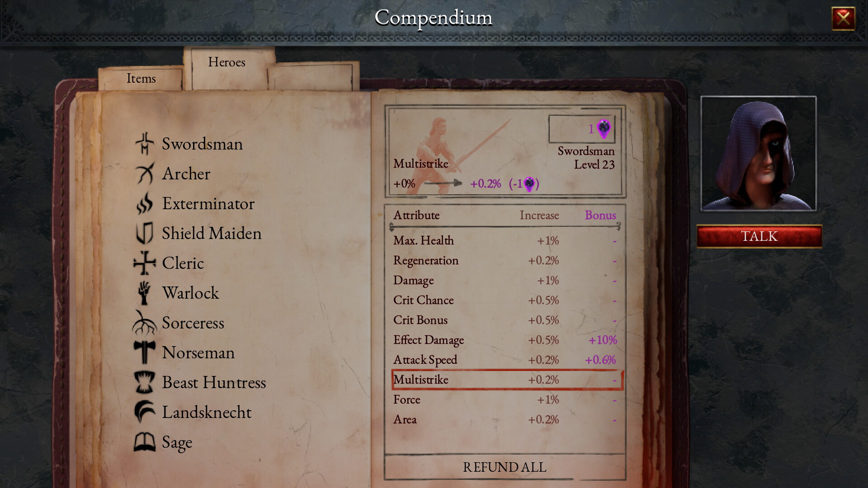The width and height of the screenshot is (868, 488).
Task: Select the Landsknecht class icon
Action: tap(145, 411)
